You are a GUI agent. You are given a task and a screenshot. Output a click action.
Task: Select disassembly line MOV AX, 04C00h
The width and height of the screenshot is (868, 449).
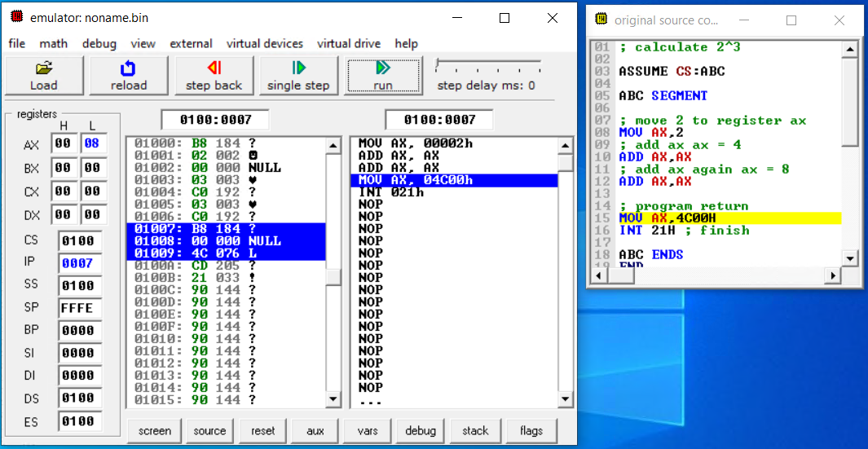(455, 180)
